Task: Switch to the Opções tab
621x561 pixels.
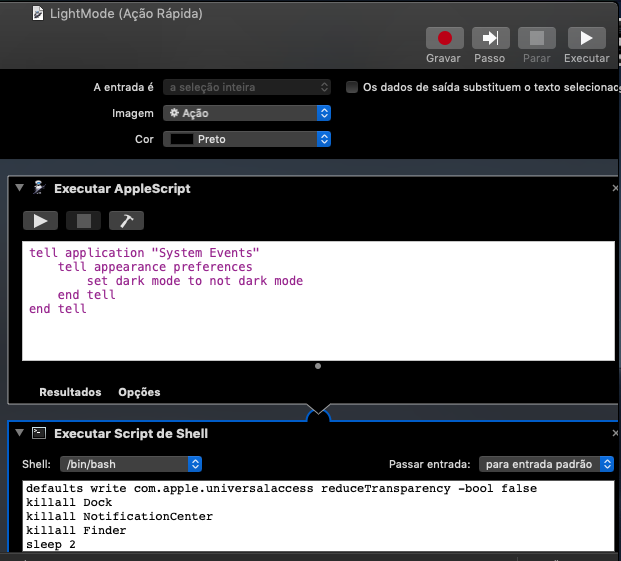Action: [x=139, y=392]
